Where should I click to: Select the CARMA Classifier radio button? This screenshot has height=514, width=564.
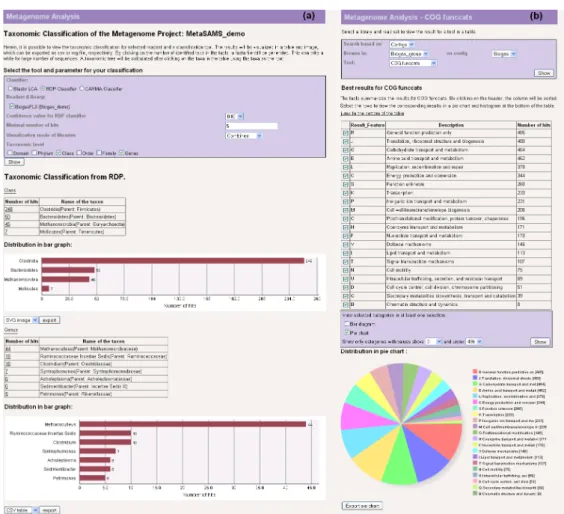(82, 88)
